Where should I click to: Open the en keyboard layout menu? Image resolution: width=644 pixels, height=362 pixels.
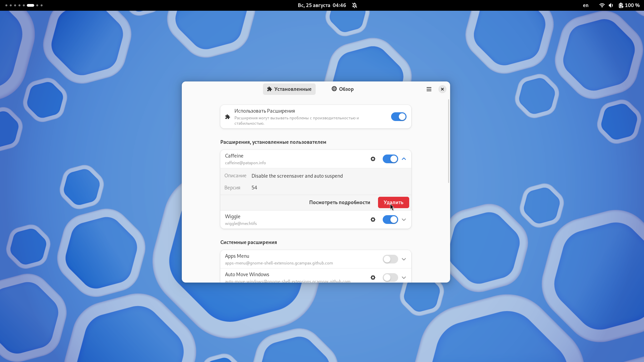(x=586, y=5)
